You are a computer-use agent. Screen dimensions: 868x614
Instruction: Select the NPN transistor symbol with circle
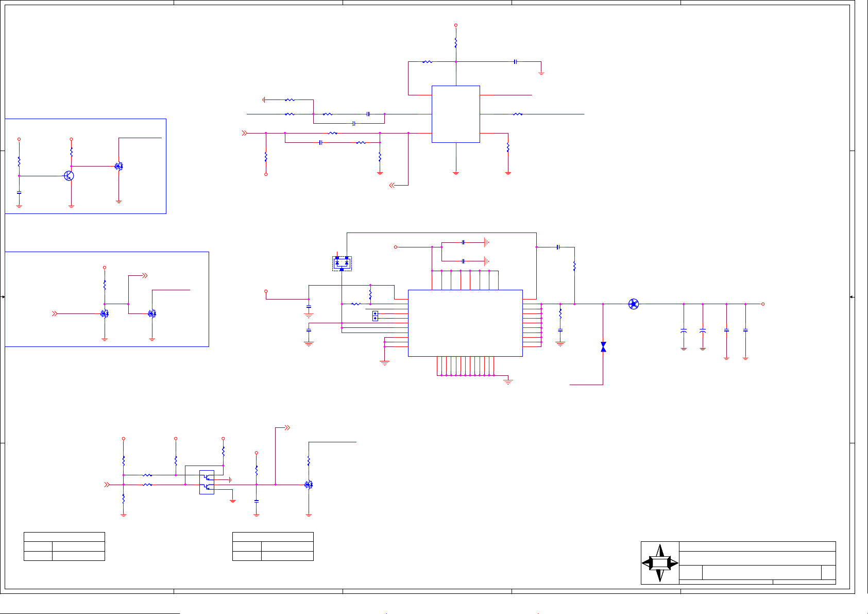(69, 176)
